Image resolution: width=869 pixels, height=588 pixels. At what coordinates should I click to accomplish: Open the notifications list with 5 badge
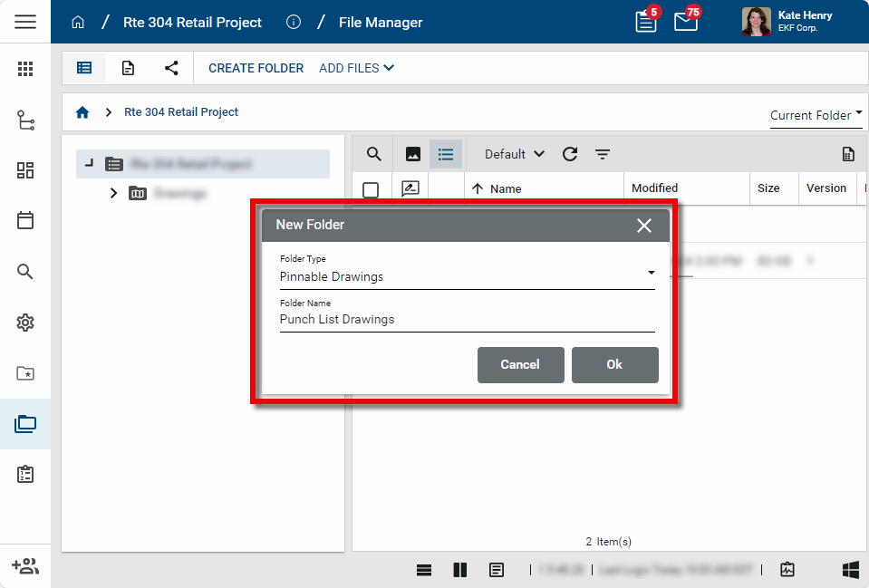[646, 22]
